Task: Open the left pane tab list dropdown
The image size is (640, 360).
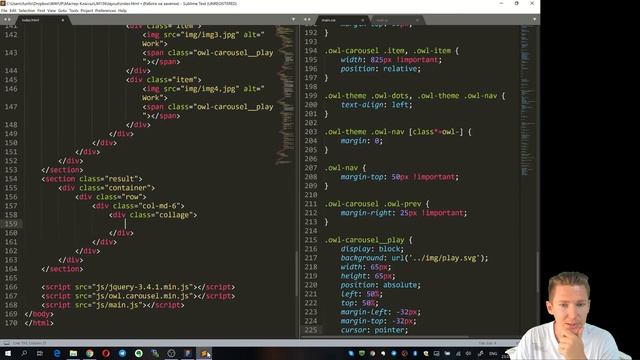Action: click(293, 20)
